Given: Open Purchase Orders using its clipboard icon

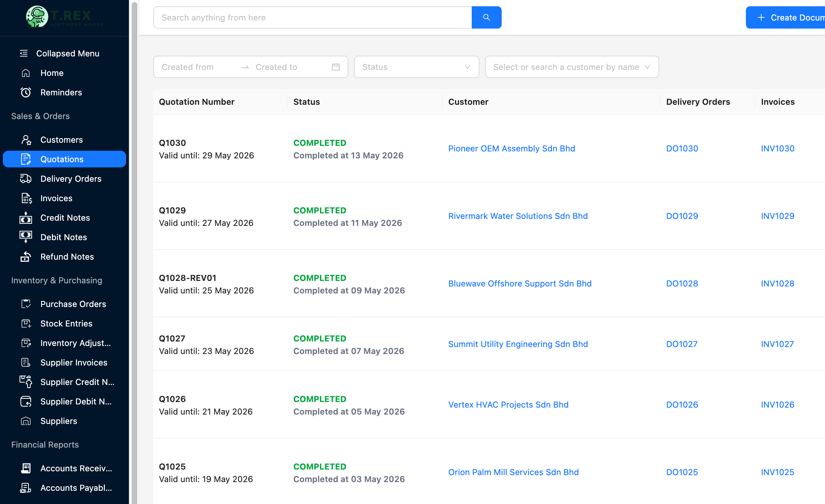Looking at the screenshot, I should (x=26, y=304).
